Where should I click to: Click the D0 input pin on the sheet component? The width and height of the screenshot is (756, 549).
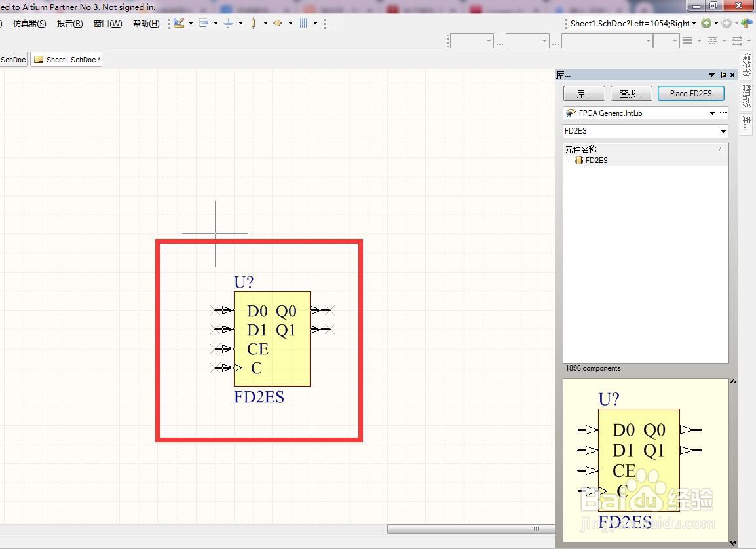pyautogui.click(x=223, y=310)
